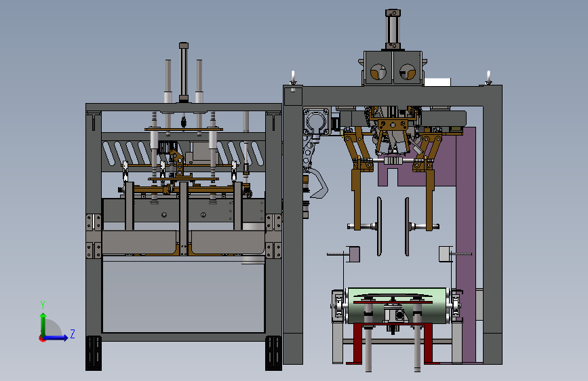Select the pneumatic cylinder atop the right machine
This screenshot has width=588, height=381.
point(393,30)
